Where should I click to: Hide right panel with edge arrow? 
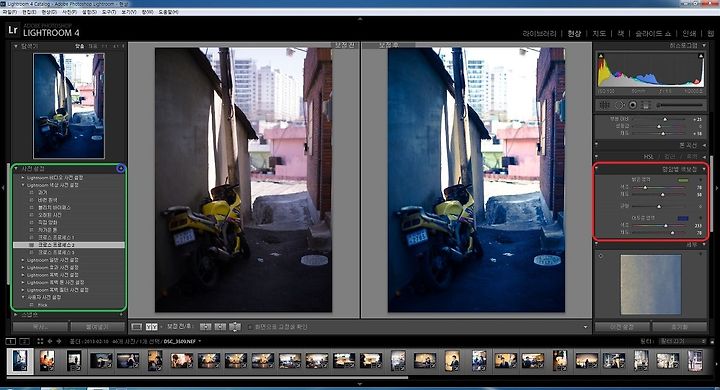[x=717, y=188]
